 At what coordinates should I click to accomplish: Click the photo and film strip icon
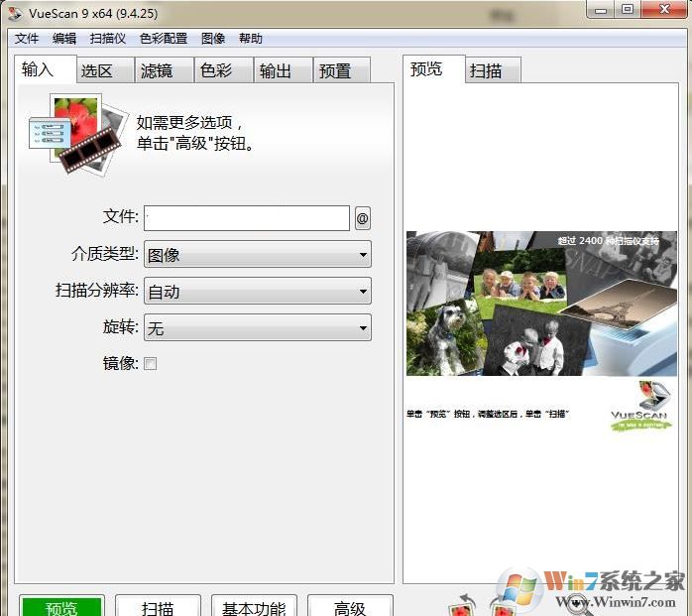click(x=75, y=133)
